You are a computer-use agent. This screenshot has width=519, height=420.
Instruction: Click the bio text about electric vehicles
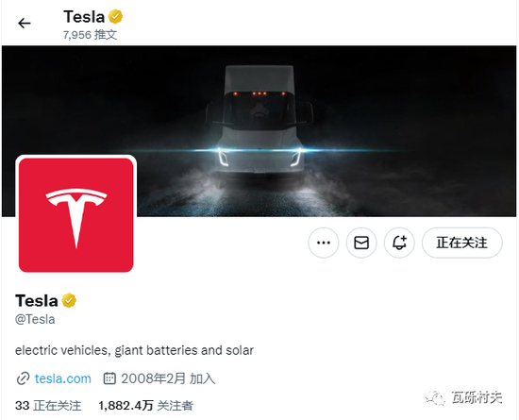coord(134,350)
